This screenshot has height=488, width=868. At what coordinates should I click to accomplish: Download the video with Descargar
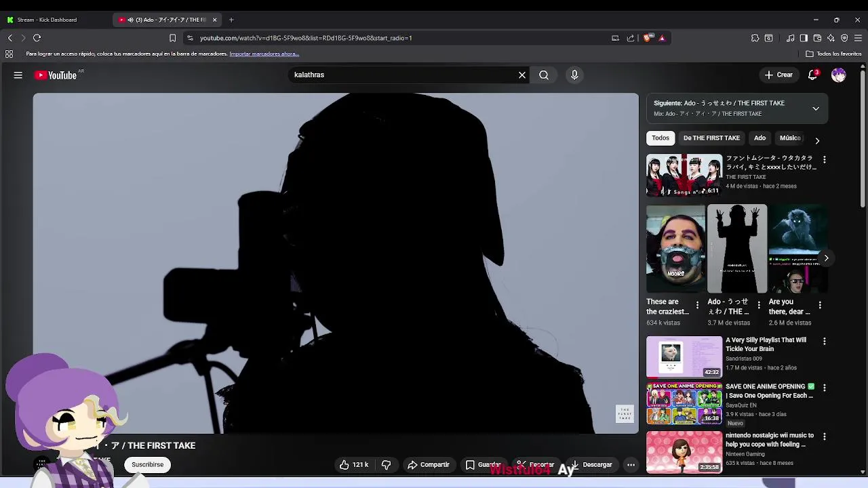tap(591, 465)
